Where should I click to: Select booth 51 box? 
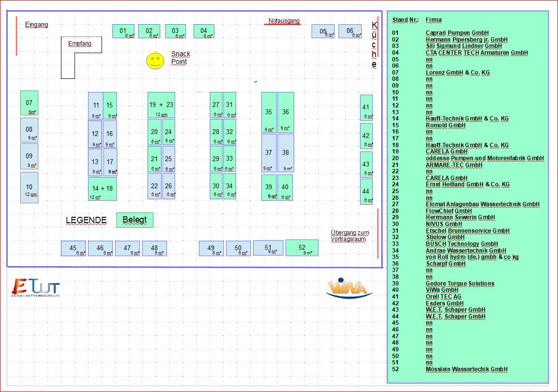[268, 248]
